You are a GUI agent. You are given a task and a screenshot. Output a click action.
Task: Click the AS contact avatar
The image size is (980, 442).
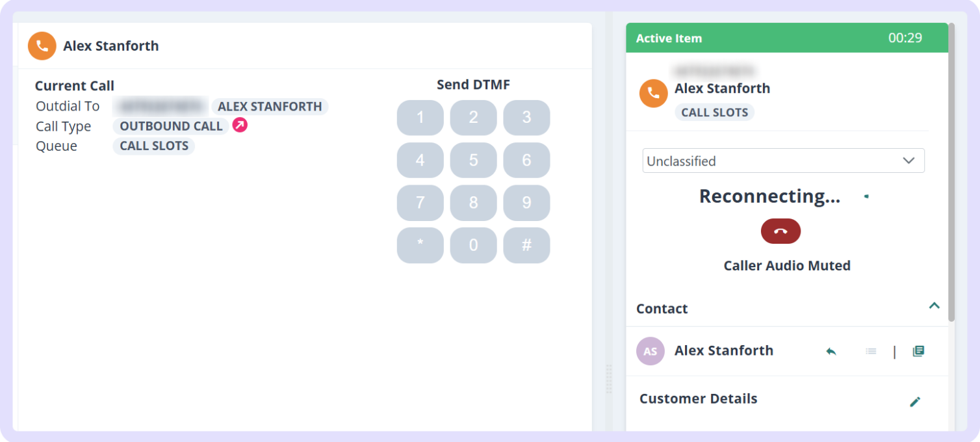pos(651,351)
